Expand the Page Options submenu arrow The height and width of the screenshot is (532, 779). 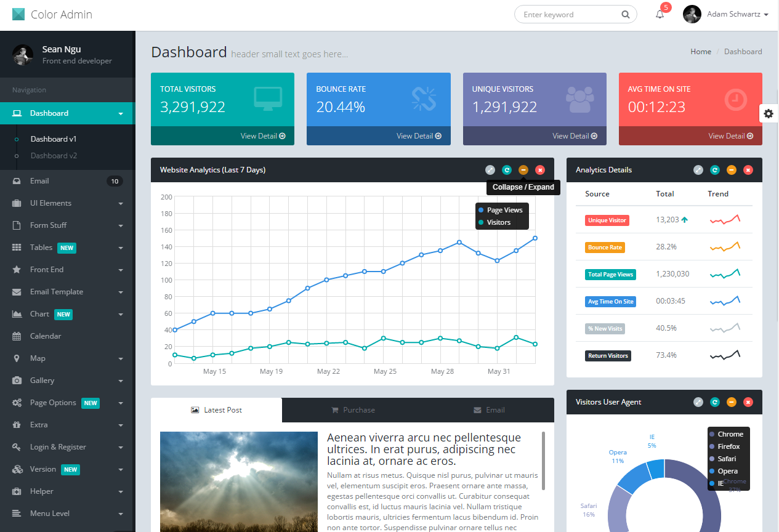click(121, 403)
